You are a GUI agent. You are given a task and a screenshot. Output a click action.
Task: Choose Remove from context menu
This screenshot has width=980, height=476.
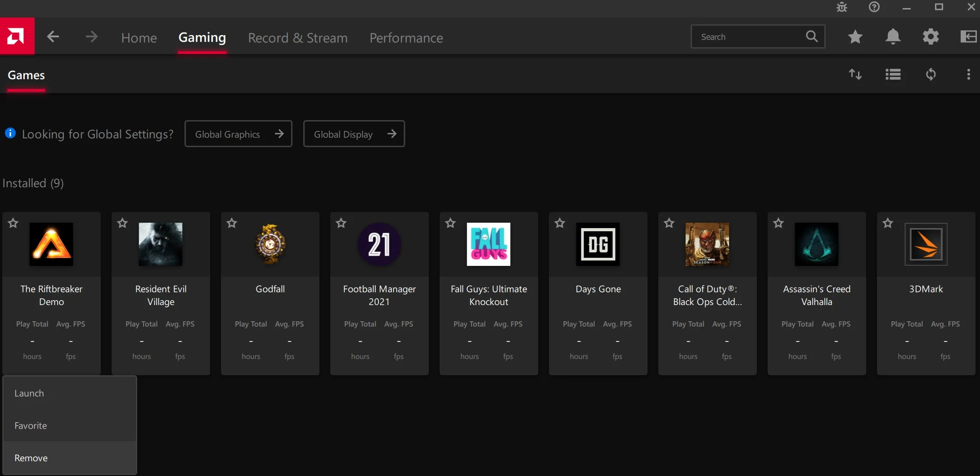pos(70,458)
